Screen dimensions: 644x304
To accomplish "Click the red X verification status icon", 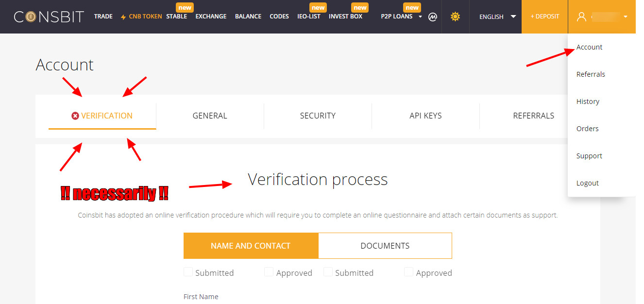I will (75, 116).
